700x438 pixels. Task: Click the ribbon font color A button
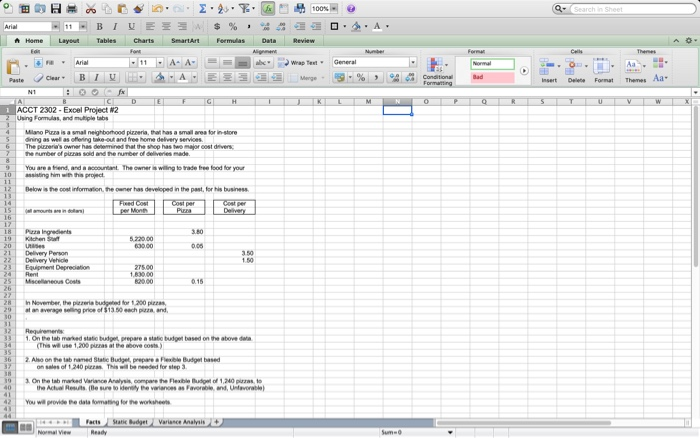pos(182,77)
